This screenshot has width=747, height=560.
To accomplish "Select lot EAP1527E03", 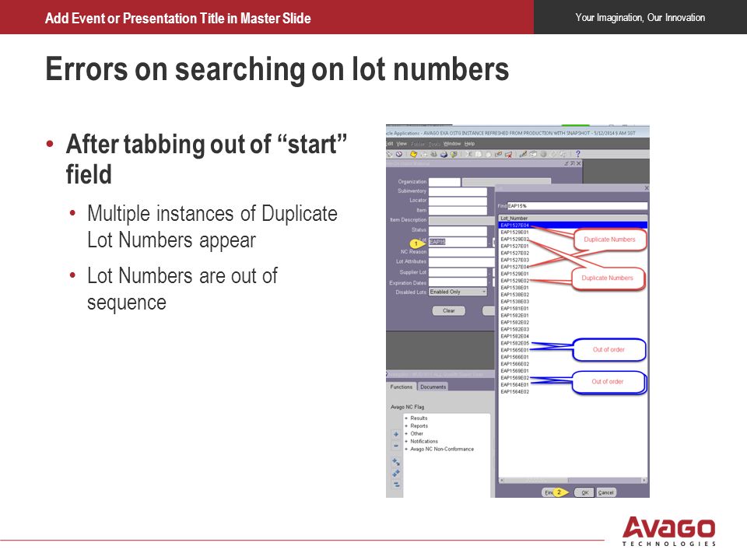I will (x=514, y=260).
